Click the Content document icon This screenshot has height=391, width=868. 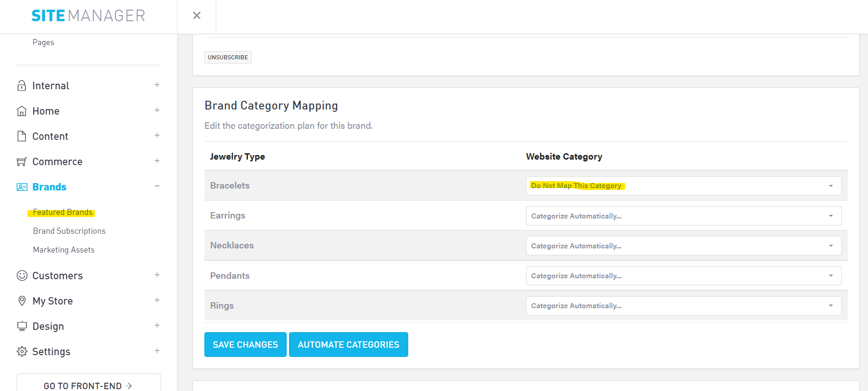point(22,136)
